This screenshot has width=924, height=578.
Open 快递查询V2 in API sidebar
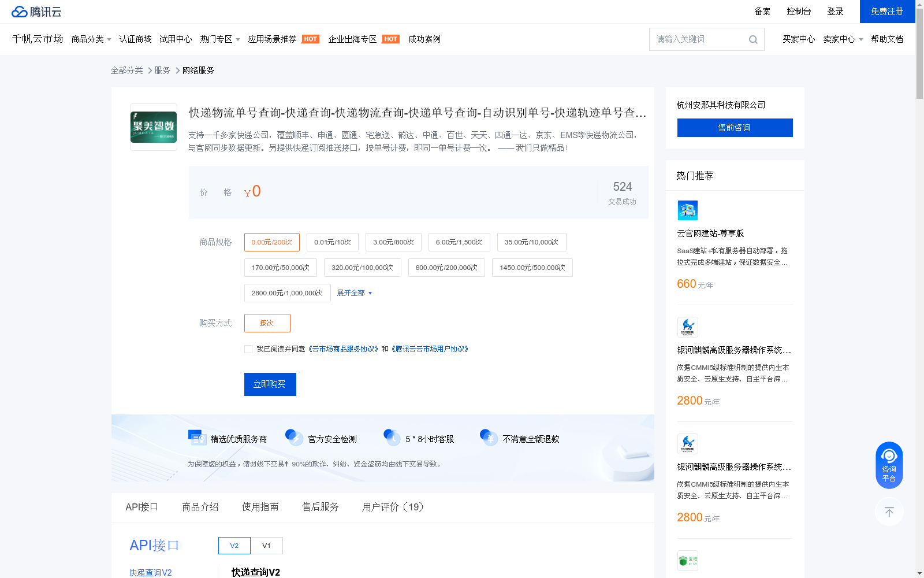[151, 572]
